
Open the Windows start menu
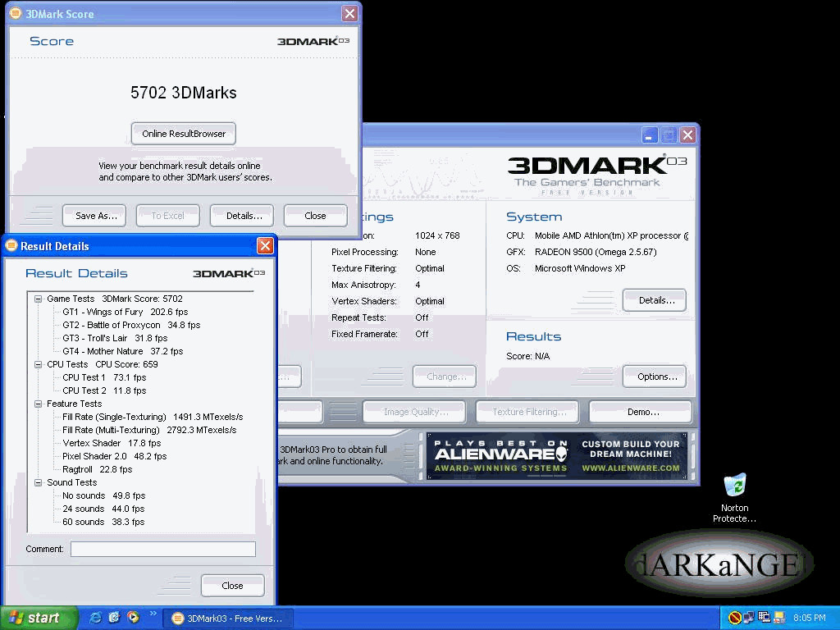[x=39, y=619]
